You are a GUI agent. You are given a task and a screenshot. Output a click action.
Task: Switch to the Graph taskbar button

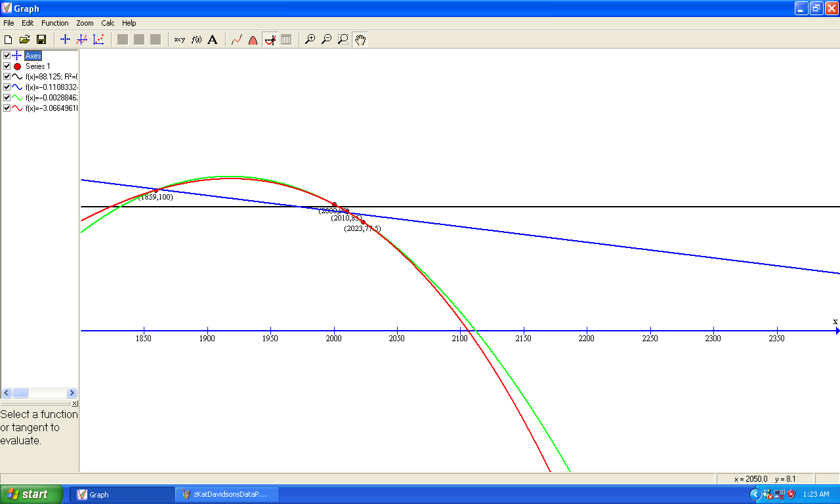point(121,494)
